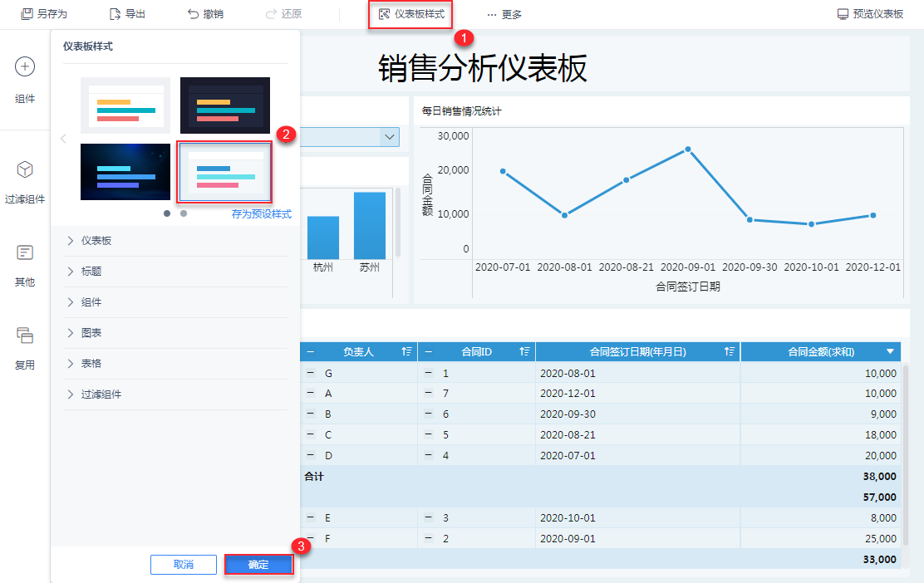Sort by 合同签订日期(年月日) sort icon
This screenshot has height=583, width=924.
(730, 351)
